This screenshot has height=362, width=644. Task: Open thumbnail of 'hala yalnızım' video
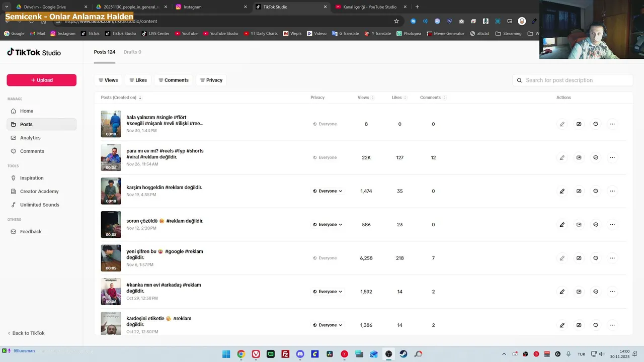(x=111, y=124)
